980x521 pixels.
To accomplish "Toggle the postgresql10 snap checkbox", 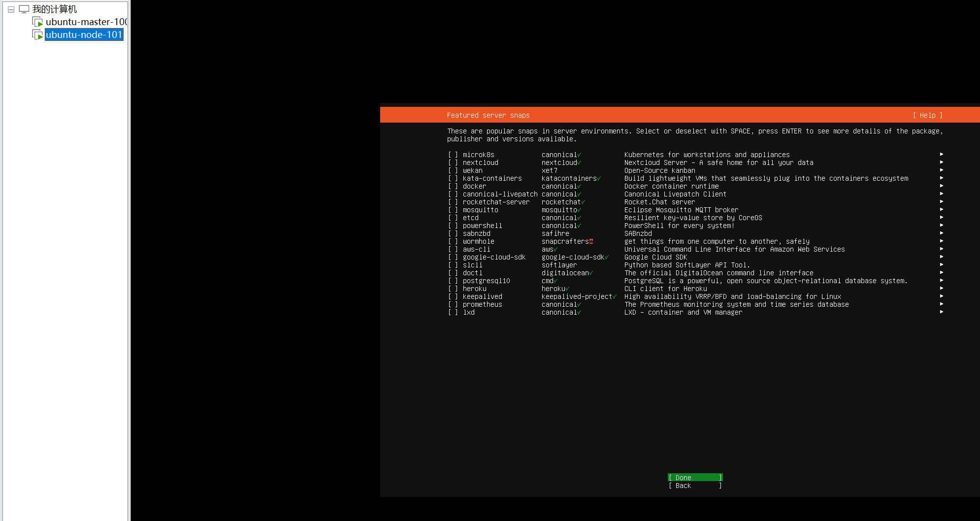I will click(453, 281).
